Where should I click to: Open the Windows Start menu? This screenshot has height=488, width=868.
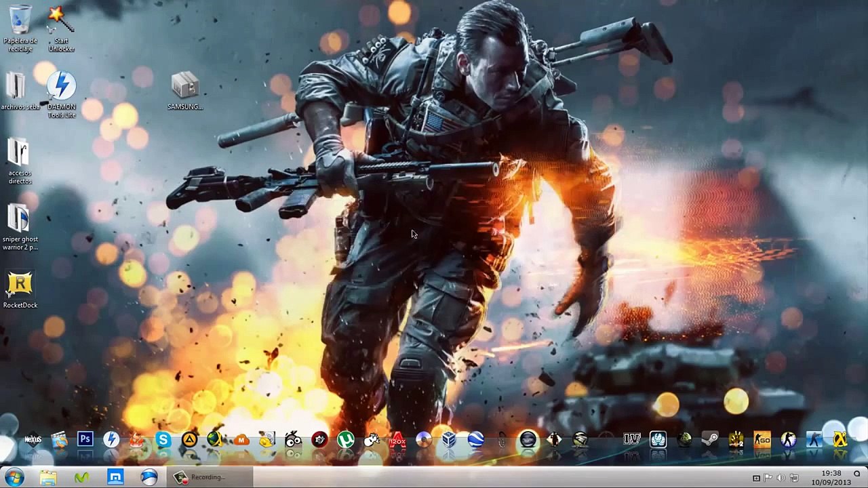14,477
